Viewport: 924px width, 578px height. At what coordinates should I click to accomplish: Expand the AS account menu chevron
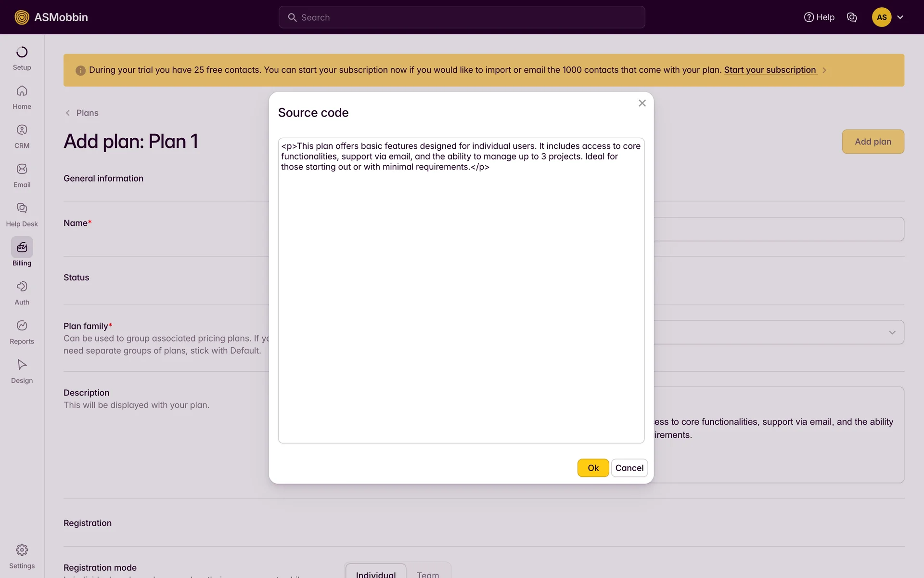900,17
